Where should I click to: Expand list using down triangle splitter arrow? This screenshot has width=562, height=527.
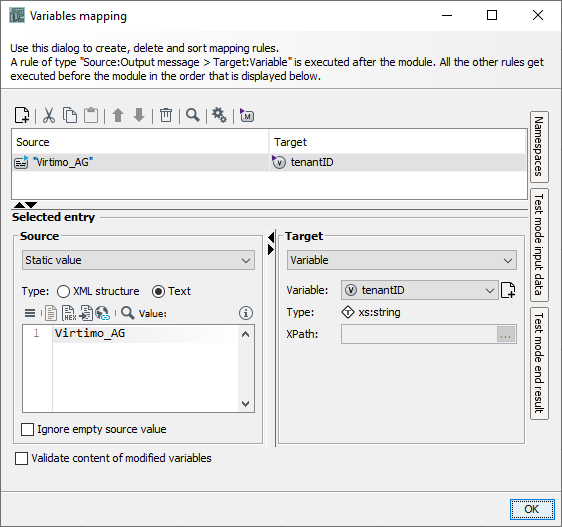(x=32, y=205)
